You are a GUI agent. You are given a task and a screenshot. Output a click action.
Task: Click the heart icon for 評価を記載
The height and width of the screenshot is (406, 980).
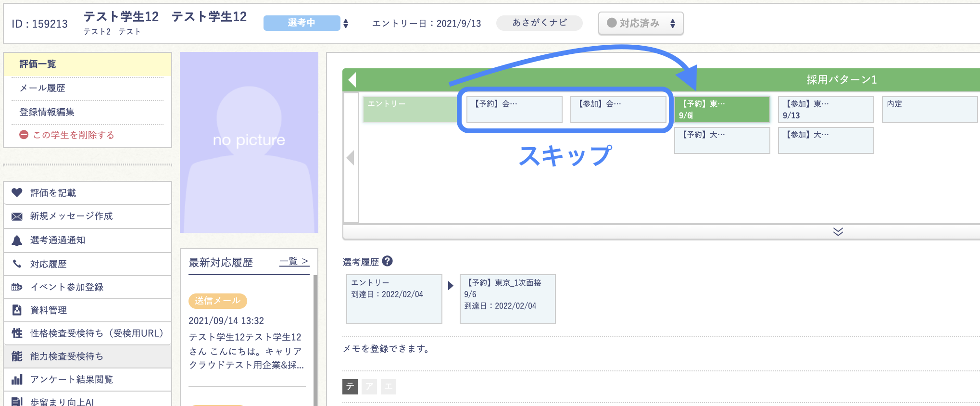[x=17, y=192]
